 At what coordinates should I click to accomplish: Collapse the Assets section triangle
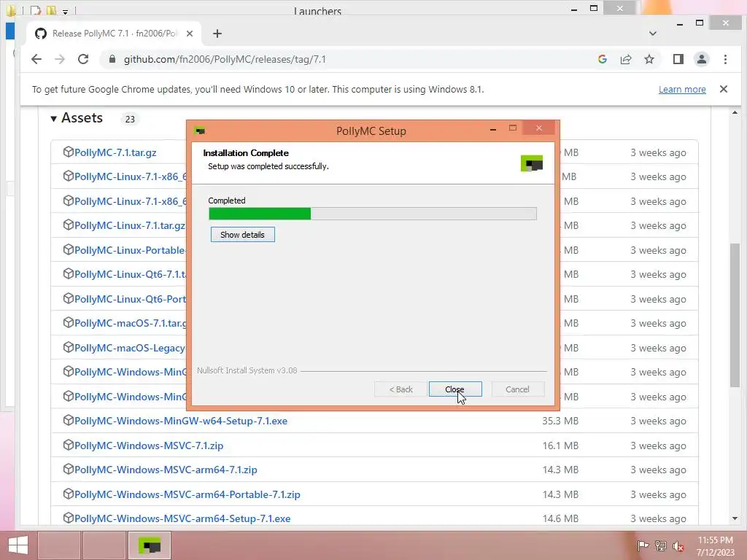(53, 119)
